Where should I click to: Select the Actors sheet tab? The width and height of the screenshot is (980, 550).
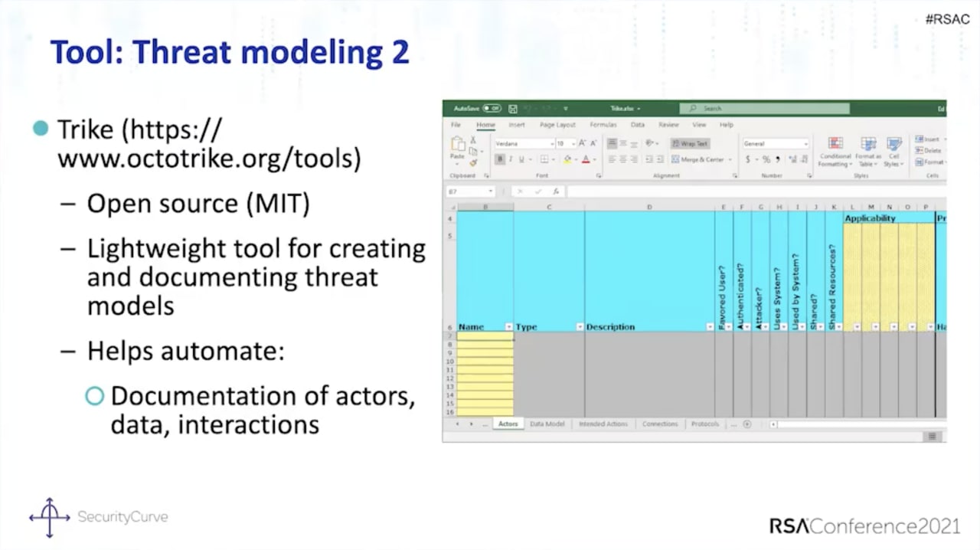click(508, 424)
